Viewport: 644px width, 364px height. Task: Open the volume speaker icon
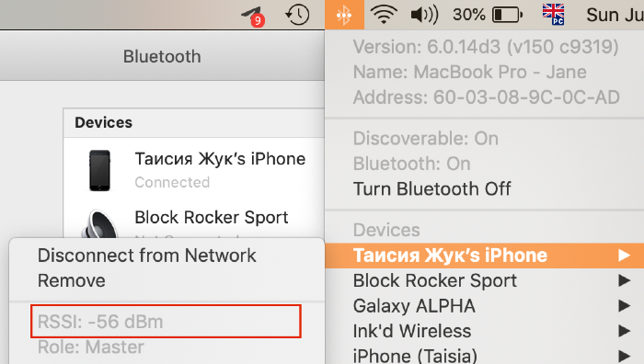[x=425, y=15]
